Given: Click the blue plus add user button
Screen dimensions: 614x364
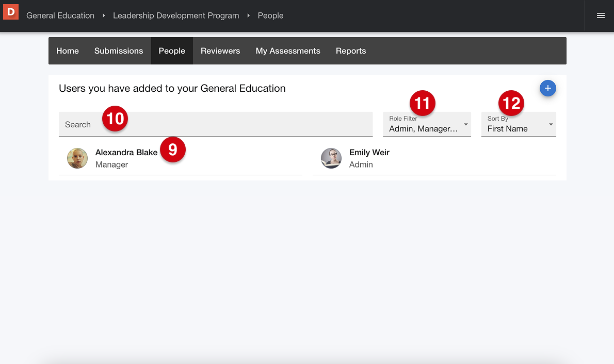Looking at the screenshot, I should tap(548, 88).
